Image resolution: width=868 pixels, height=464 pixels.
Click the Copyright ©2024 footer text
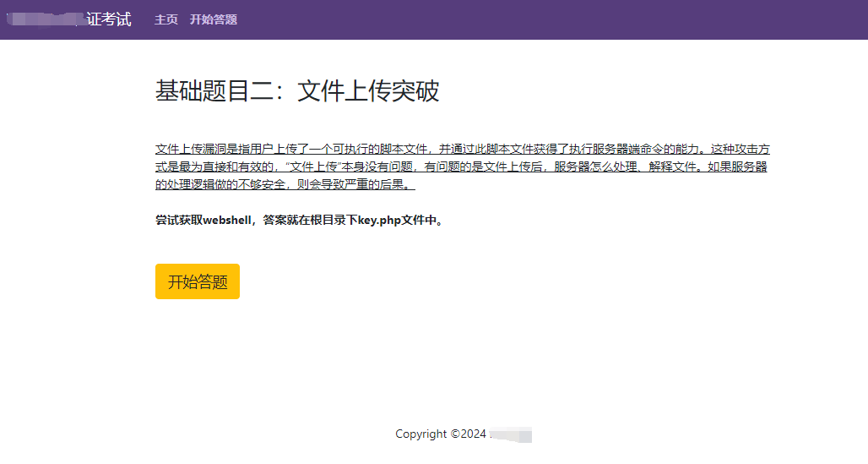[464, 434]
